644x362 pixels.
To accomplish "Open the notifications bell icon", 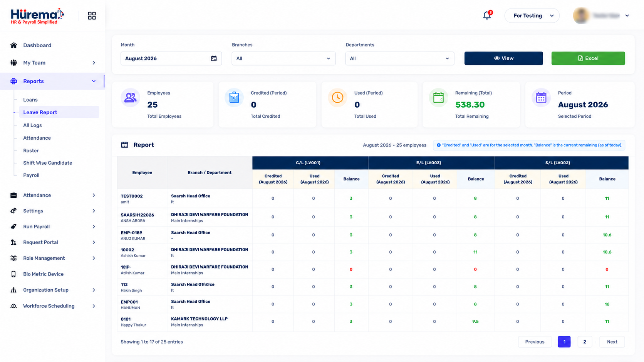I will (x=487, y=16).
